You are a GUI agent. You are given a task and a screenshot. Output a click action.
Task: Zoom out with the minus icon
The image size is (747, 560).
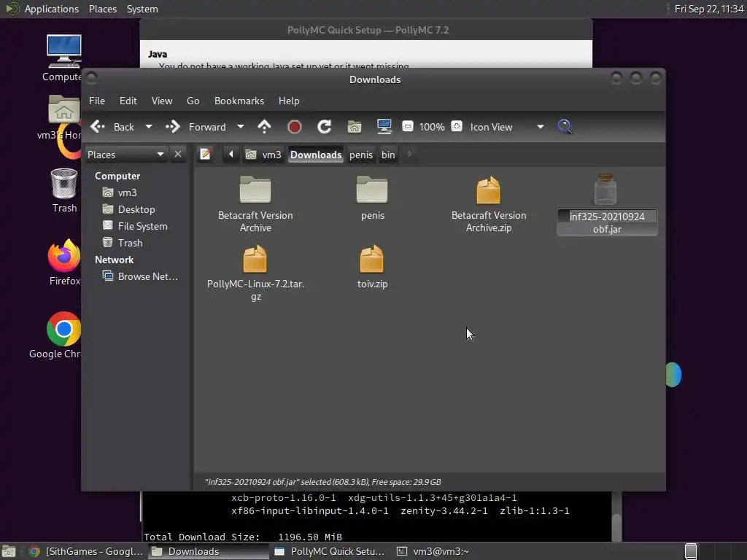(407, 127)
